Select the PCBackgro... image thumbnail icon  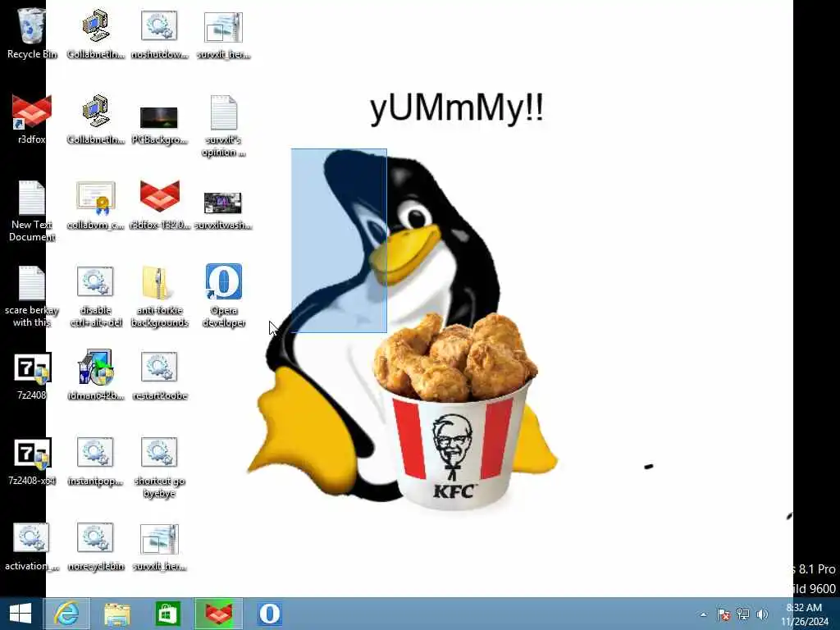coord(159,124)
